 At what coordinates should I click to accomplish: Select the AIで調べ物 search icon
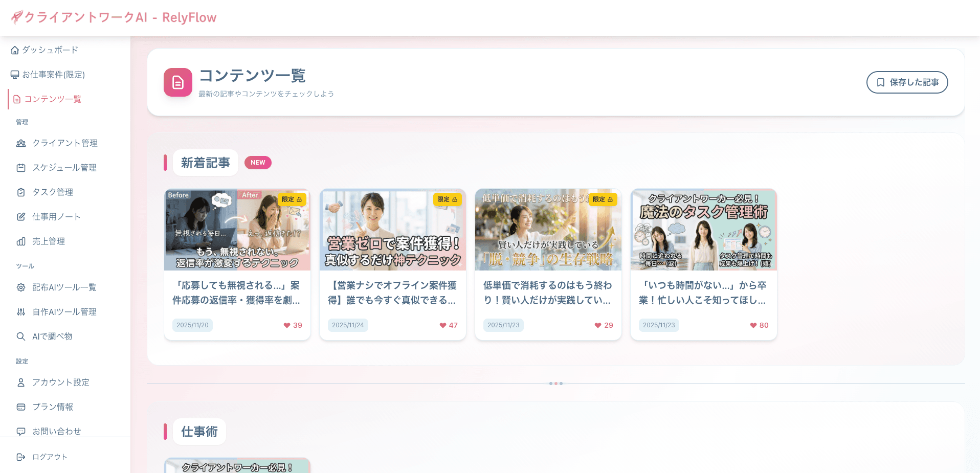click(x=20, y=336)
